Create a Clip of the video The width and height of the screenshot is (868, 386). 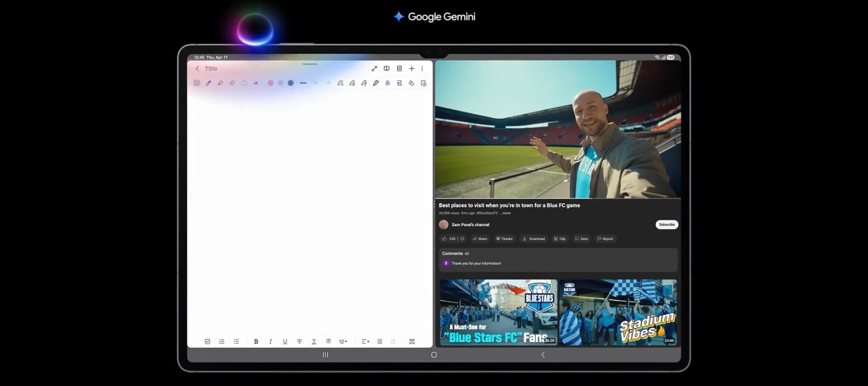click(560, 239)
